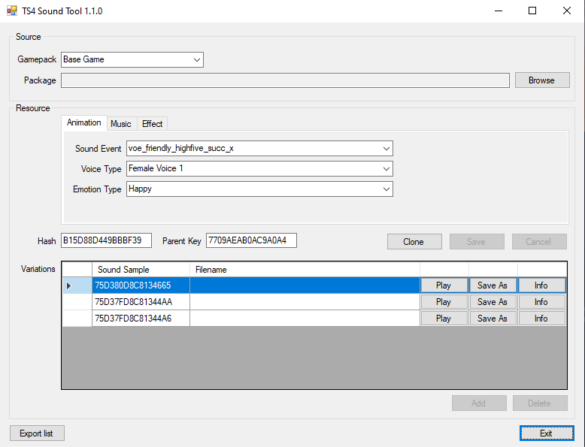Image resolution: width=585 pixels, height=447 pixels.
Task: Click the grayed-out Cancel button
Action: click(539, 242)
